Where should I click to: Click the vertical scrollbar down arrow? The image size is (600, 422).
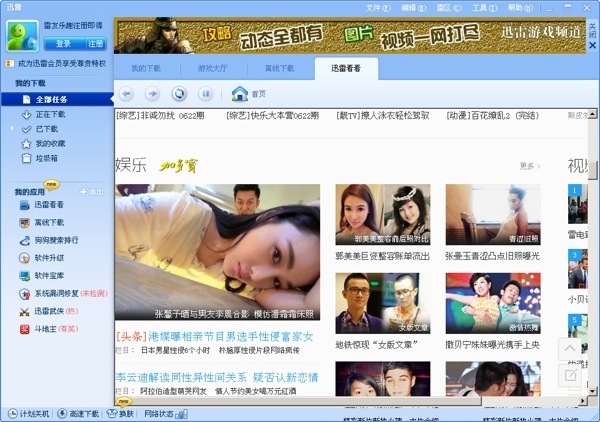point(593,391)
